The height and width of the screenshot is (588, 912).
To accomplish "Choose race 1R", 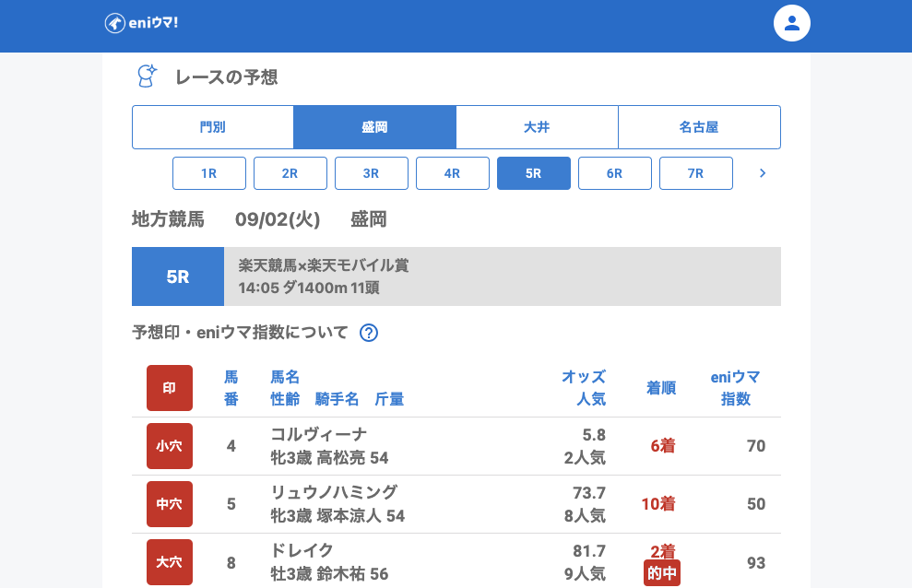I will click(209, 173).
